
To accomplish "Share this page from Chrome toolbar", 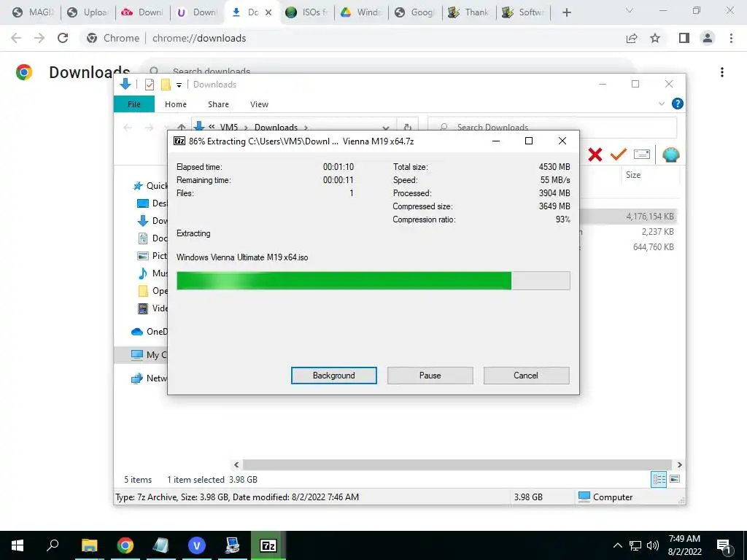I will tap(631, 38).
